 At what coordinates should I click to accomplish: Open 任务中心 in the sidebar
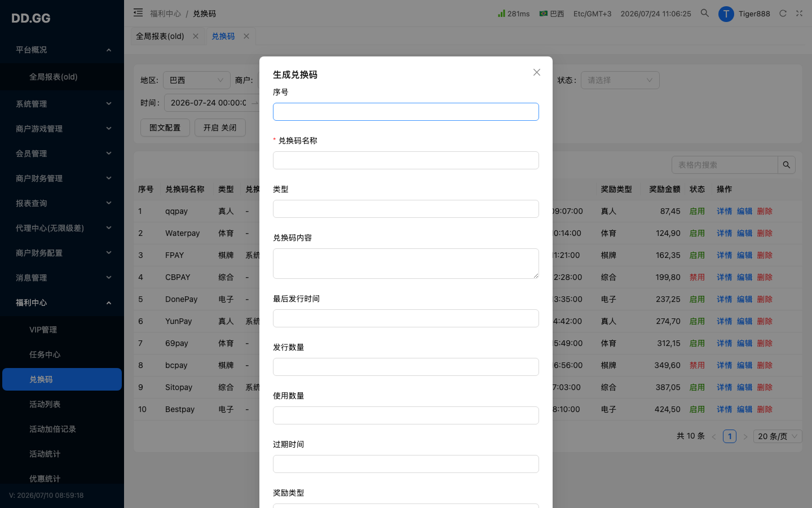coord(62,354)
